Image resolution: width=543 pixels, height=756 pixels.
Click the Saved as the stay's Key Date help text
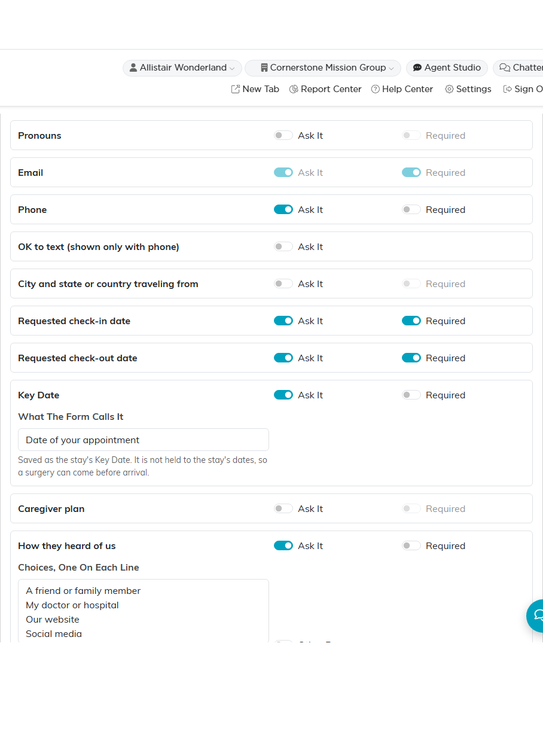[x=143, y=467]
